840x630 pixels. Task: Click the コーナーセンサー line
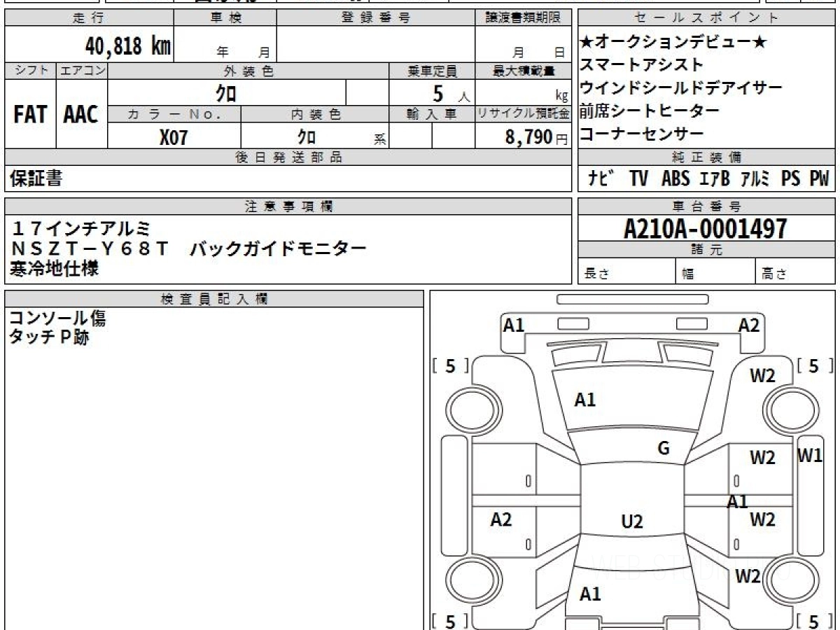[x=641, y=134]
